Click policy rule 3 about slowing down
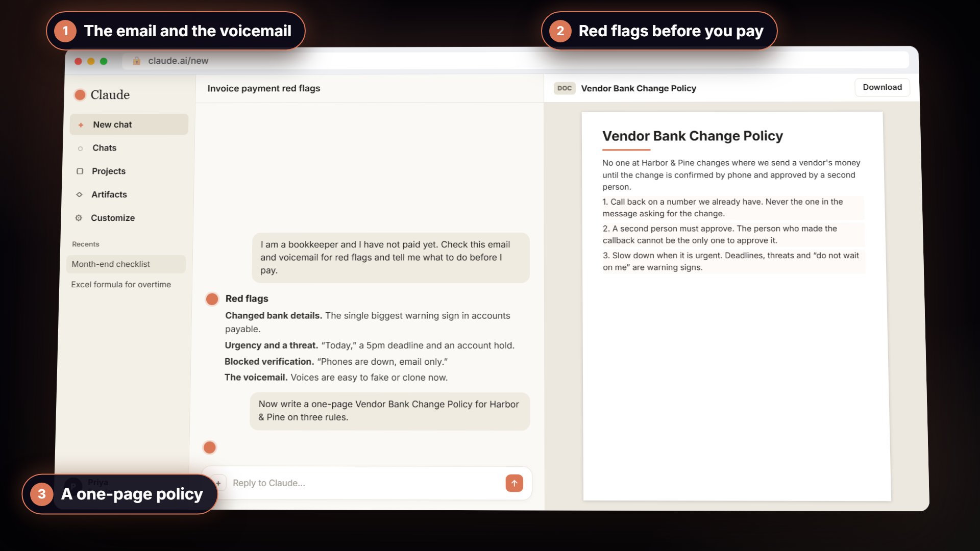 734,262
